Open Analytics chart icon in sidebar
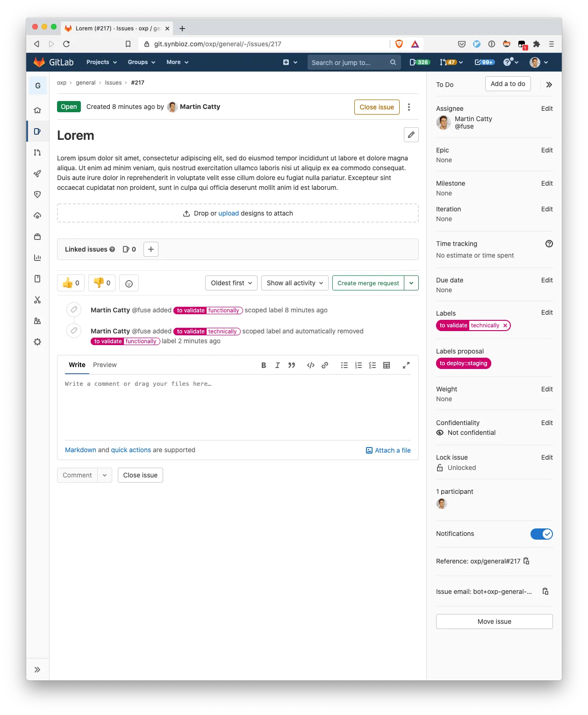 pyautogui.click(x=37, y=258)
